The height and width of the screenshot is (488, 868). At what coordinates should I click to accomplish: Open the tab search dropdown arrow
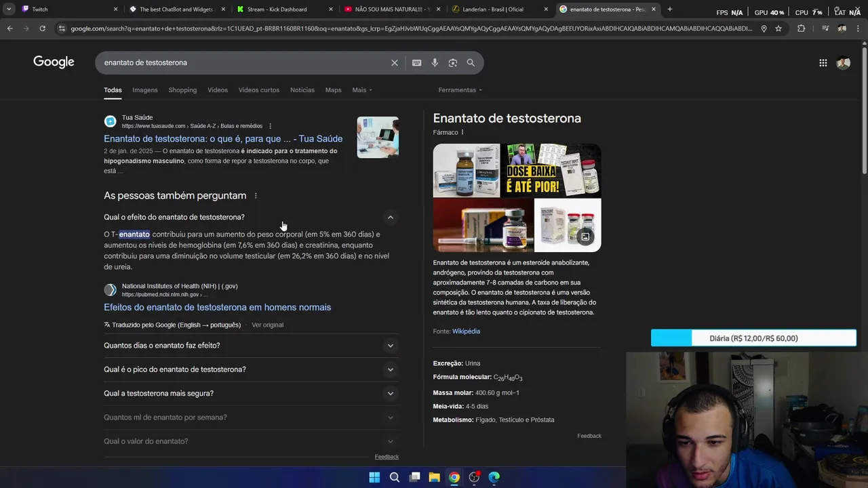[x=8, y=9]
